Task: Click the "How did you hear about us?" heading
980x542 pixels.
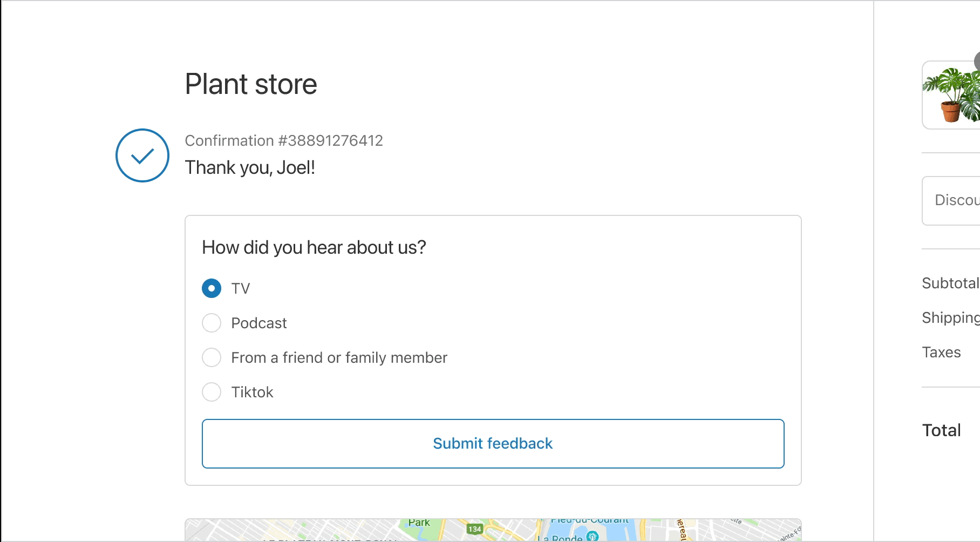Action: pyautogui.click(x=314, y=247)
